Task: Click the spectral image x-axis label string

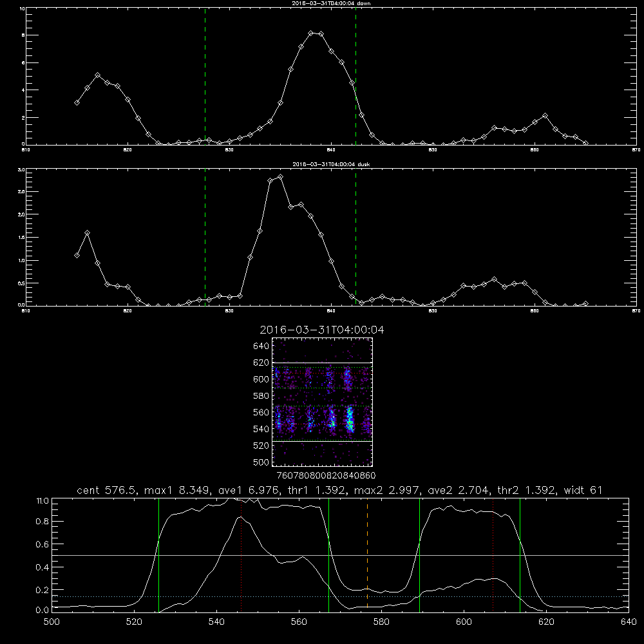Action: coord(326,476)
